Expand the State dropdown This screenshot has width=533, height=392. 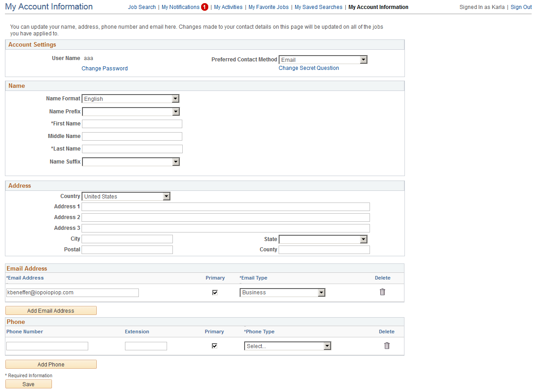[x=363, y=239]
